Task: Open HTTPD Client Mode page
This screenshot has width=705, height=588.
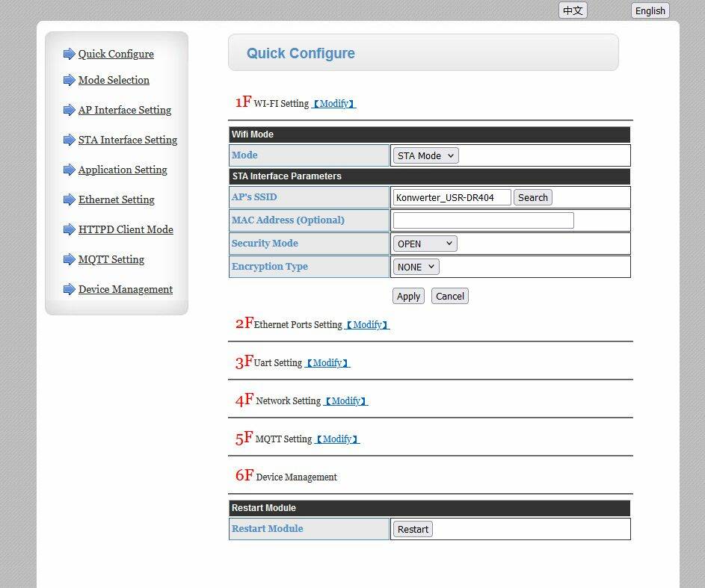Action: click(x=126, y=229)
